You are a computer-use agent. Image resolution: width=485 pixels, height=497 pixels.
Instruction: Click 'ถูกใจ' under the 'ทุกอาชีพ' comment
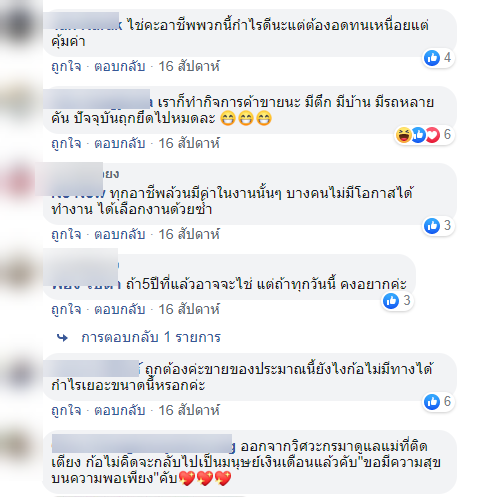66,234
